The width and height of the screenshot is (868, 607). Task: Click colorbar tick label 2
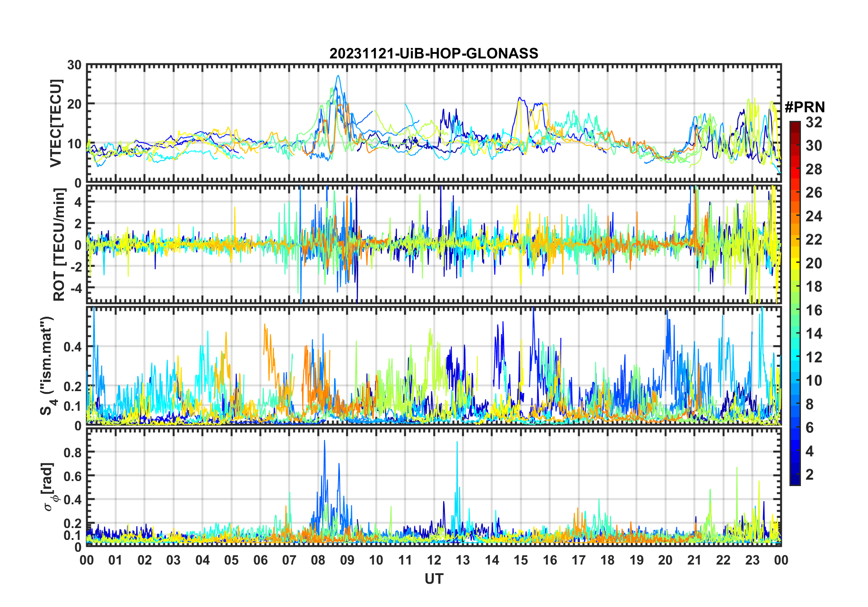810,475
